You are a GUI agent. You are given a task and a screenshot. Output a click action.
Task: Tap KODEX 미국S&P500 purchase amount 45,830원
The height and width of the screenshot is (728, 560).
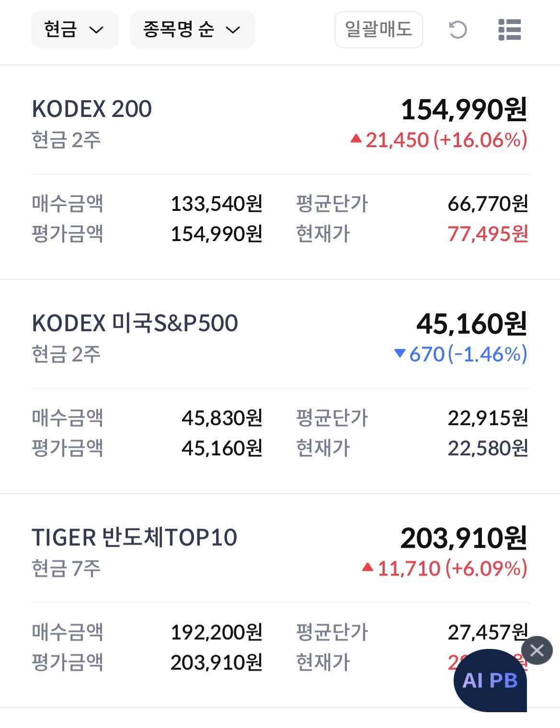(222, 418)
